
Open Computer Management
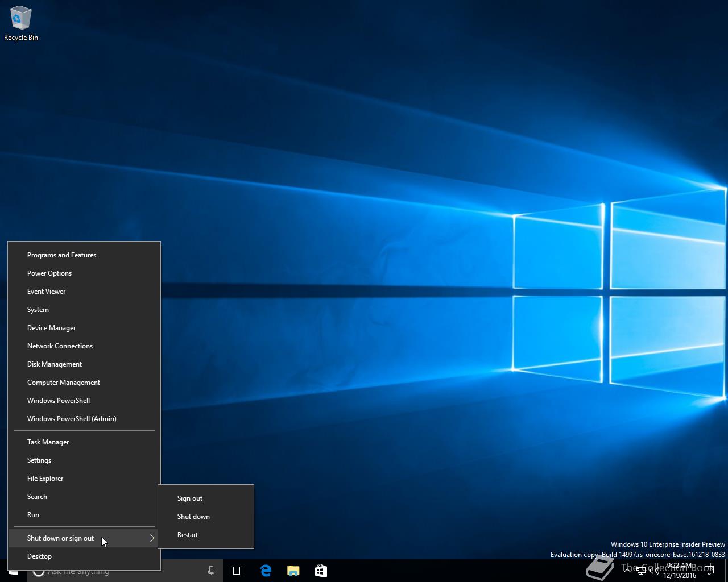(84, 383)
